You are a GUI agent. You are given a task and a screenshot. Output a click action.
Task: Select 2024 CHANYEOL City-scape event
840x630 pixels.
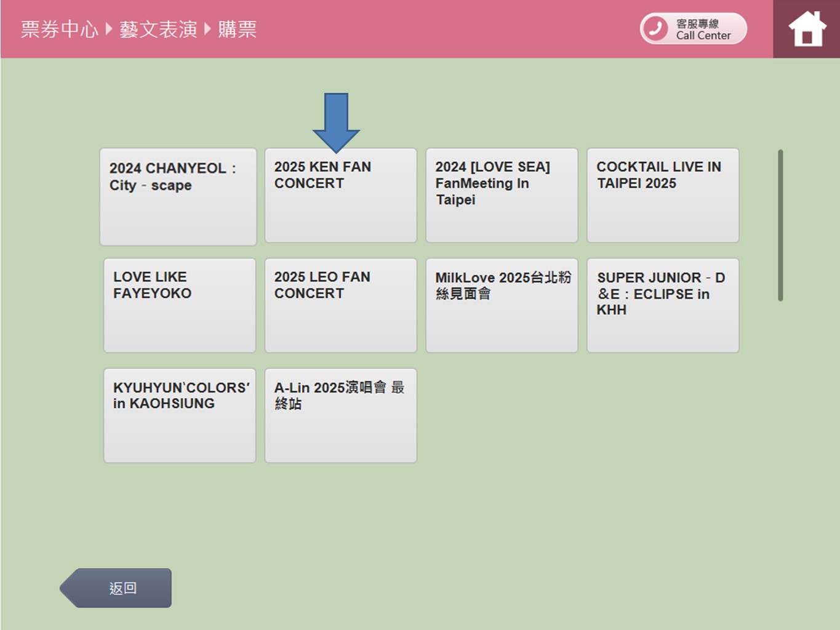(x=178, y=197)
